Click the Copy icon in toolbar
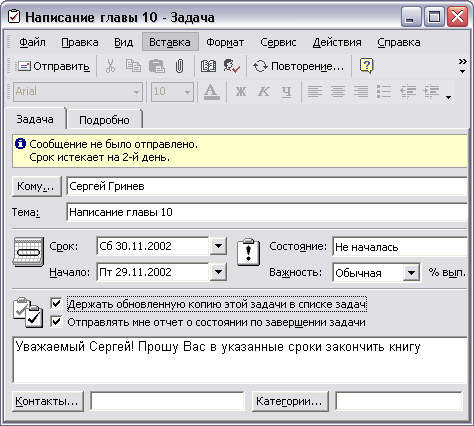This screenshot has width=474, height=426. click(133, 66)
